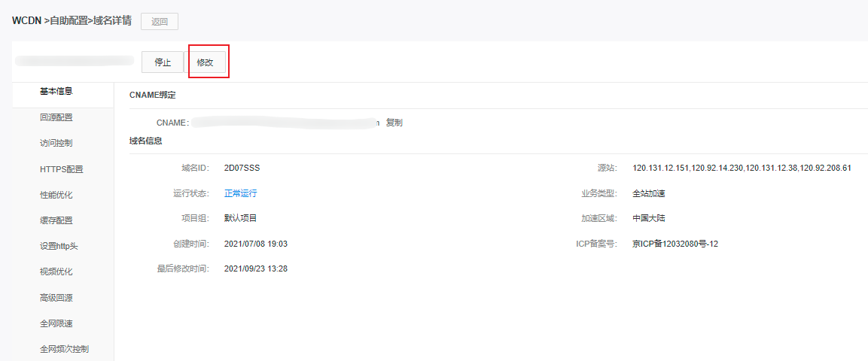Switch to 视频优化 tab
This screenshot has height=361, width=868.
click(x=56, y=272)
